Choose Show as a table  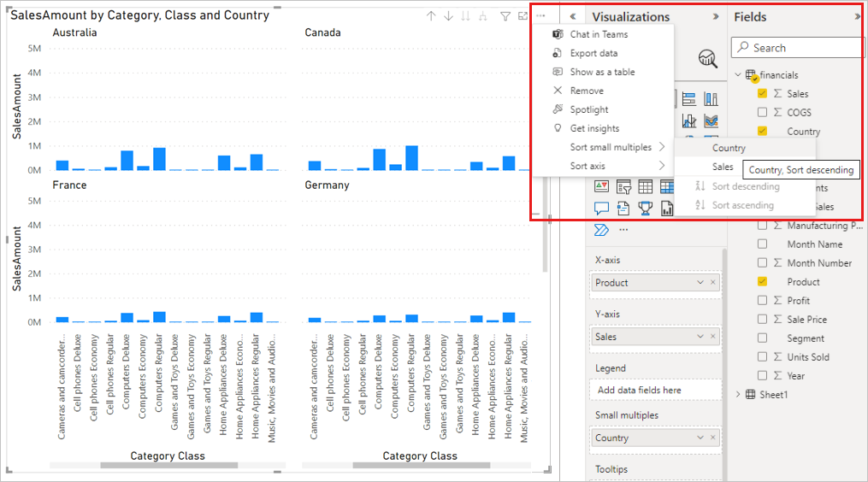pyautogui.click(x=604, y=72)
